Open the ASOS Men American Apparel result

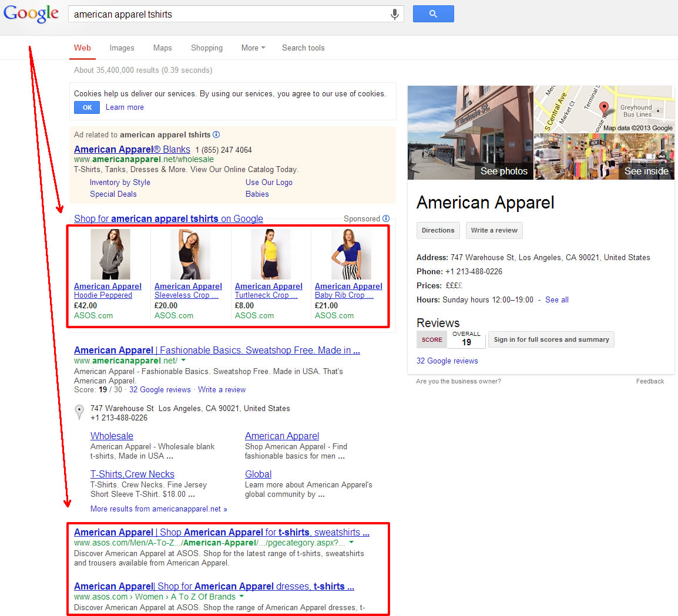point(221,532)
